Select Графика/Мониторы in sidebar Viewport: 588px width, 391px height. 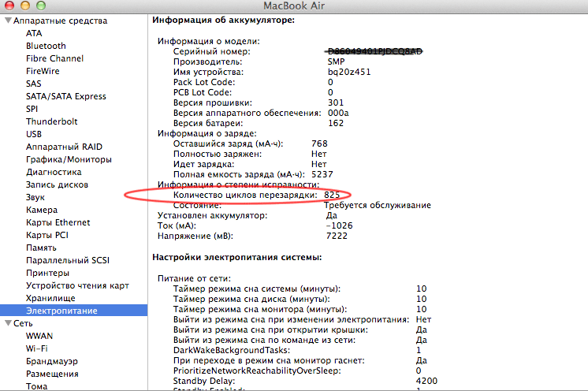click(69, 159)
